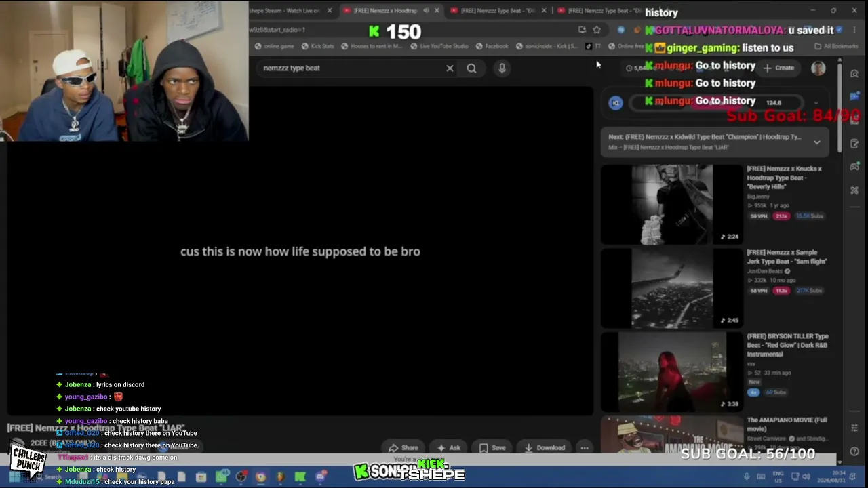The image size is (868, 488).
Task: Open the All Bookmarks folder
Action: [x=836, y=46]
